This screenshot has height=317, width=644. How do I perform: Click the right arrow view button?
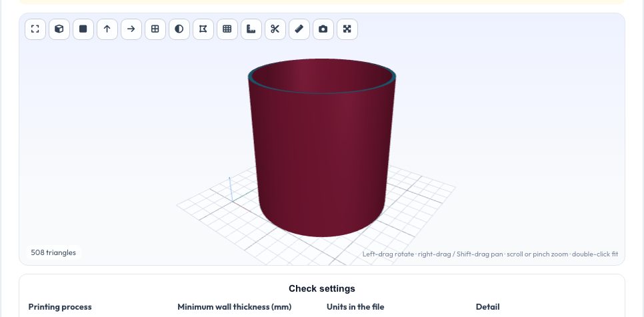coord(131,29)
